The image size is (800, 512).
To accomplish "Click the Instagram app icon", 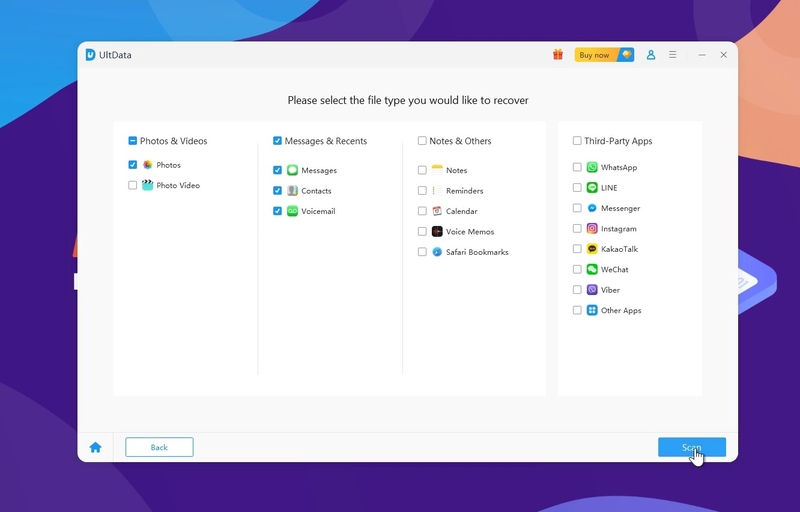I will point(592,229).
